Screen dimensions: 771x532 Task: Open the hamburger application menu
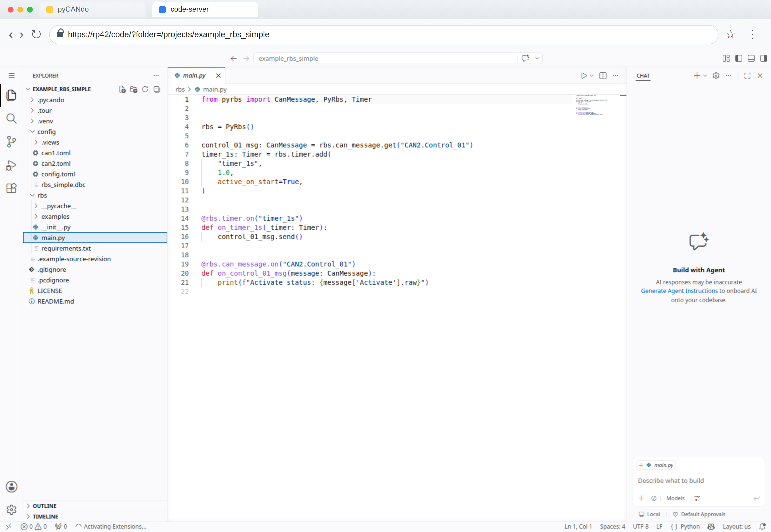pos(11,76)
